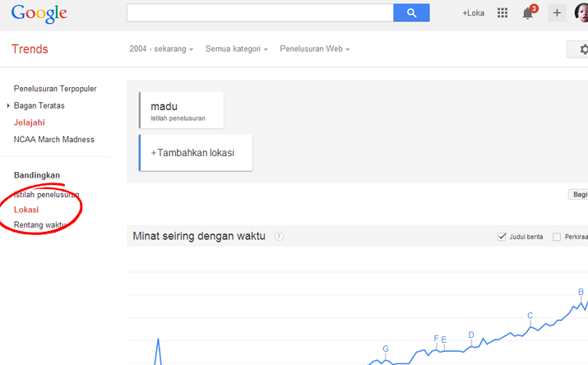Click the blue search magnifier button
The width and height of the screenshot is (588, 365).
coord(411,12)
